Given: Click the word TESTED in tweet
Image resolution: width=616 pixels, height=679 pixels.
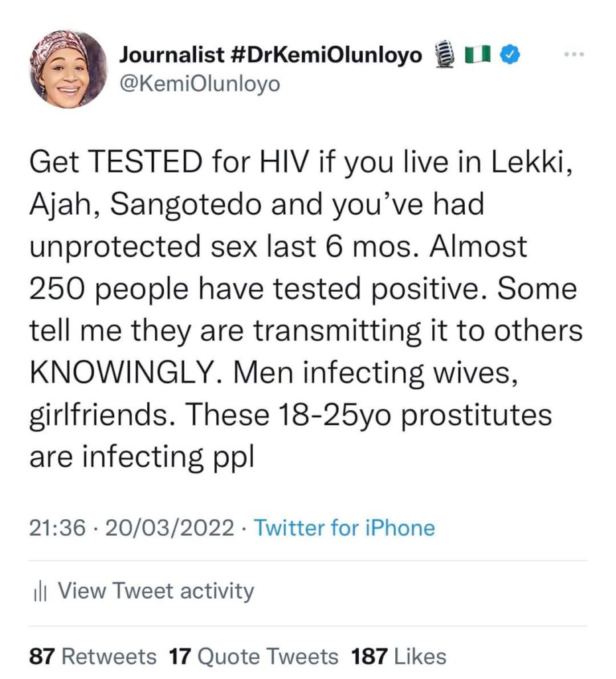Looking at the screenshot, I should 146,162.
